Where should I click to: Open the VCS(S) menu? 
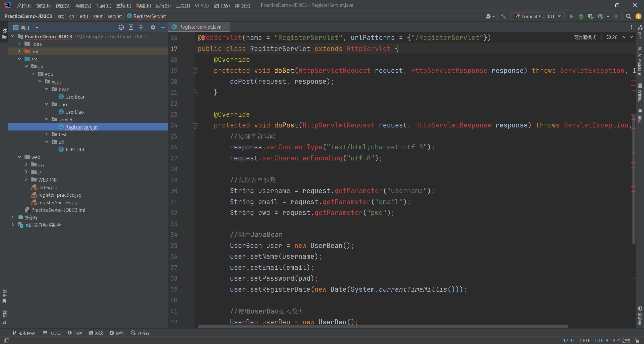coord(202,5)
